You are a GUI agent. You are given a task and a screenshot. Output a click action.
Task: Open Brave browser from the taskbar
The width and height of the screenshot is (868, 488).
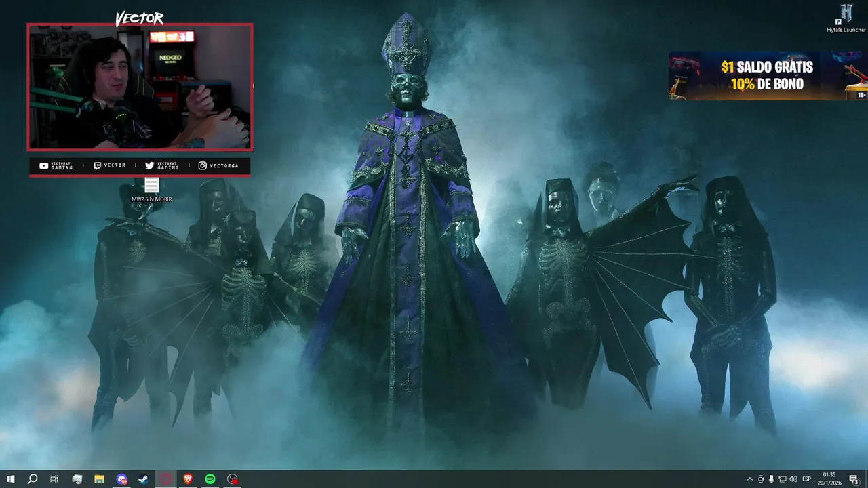[188, 479]
